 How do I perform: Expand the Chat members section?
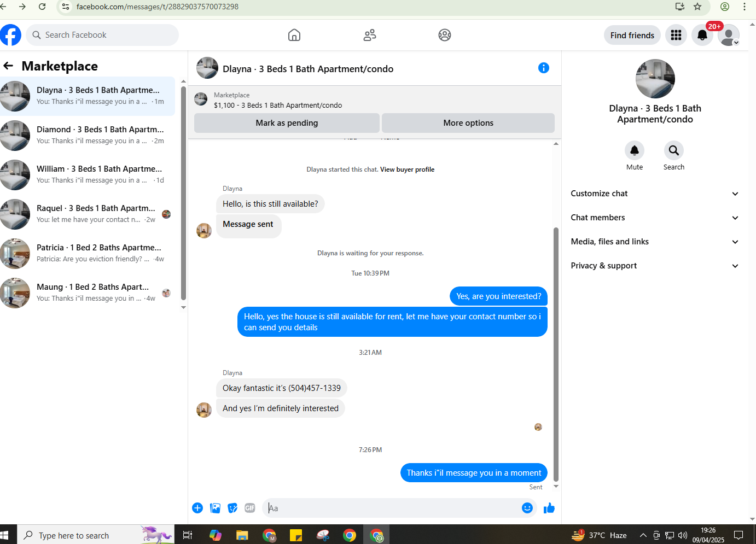655,218
